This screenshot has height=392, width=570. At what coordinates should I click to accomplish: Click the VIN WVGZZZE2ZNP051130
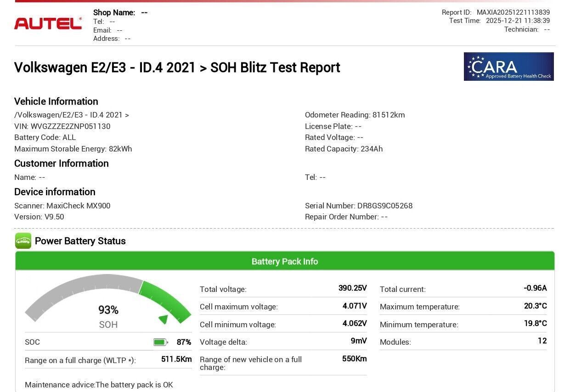(x=62, y=126)
